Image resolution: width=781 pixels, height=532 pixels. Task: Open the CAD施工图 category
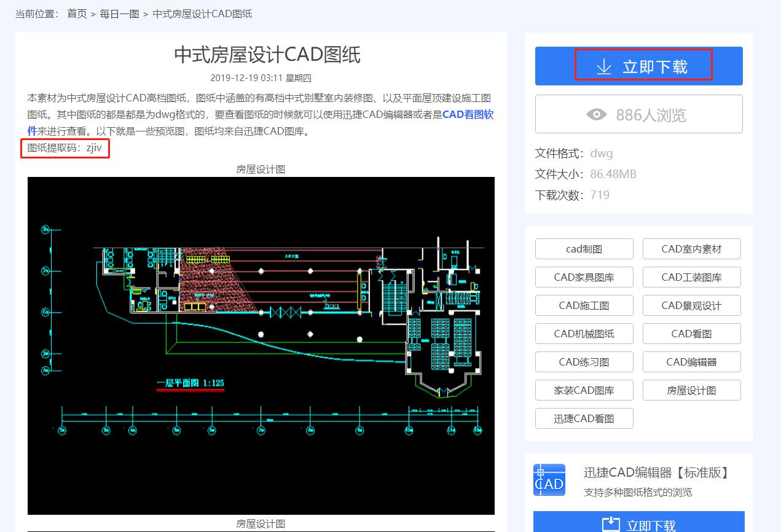coord(584,305)
